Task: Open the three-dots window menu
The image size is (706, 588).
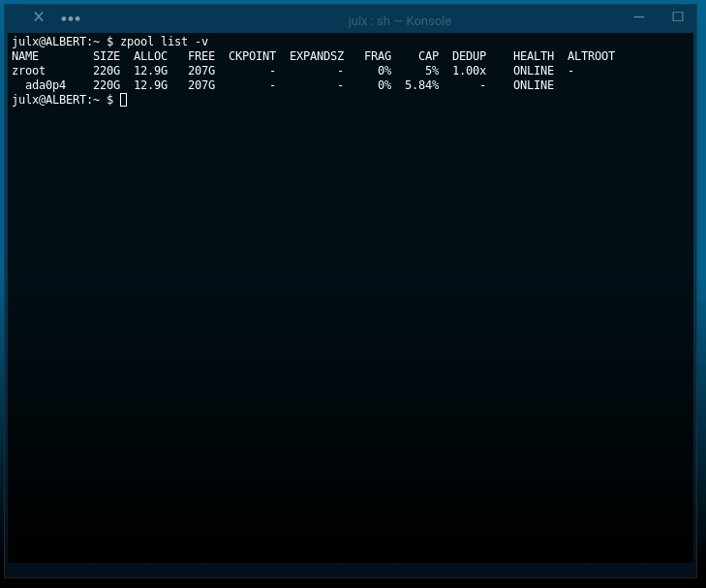Action: (x=71, y=18)
